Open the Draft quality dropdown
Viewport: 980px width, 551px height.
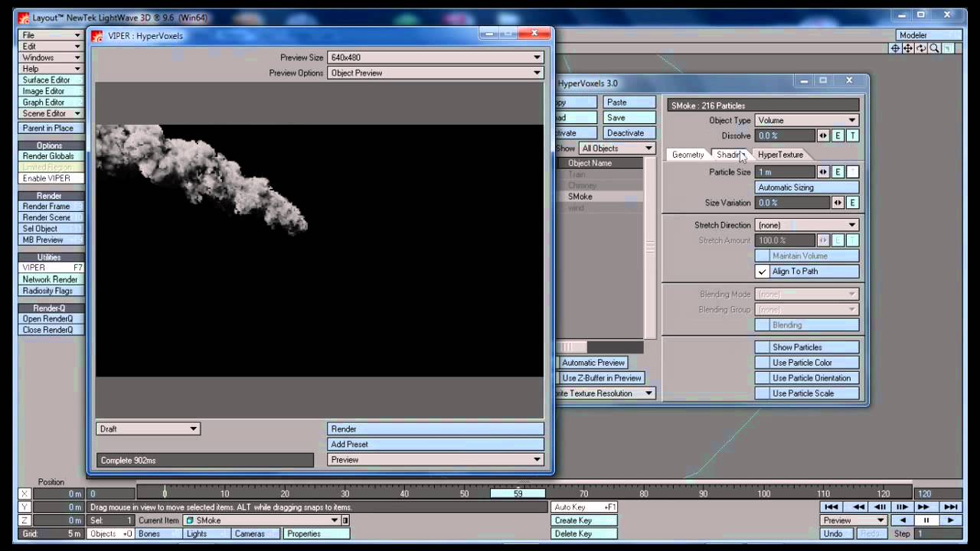[148, 429]
